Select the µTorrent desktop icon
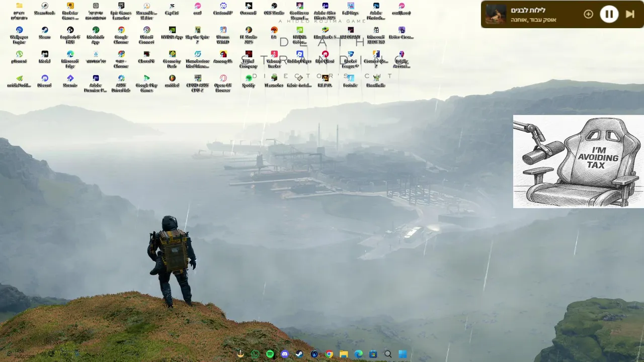 [x=19, y=57]
